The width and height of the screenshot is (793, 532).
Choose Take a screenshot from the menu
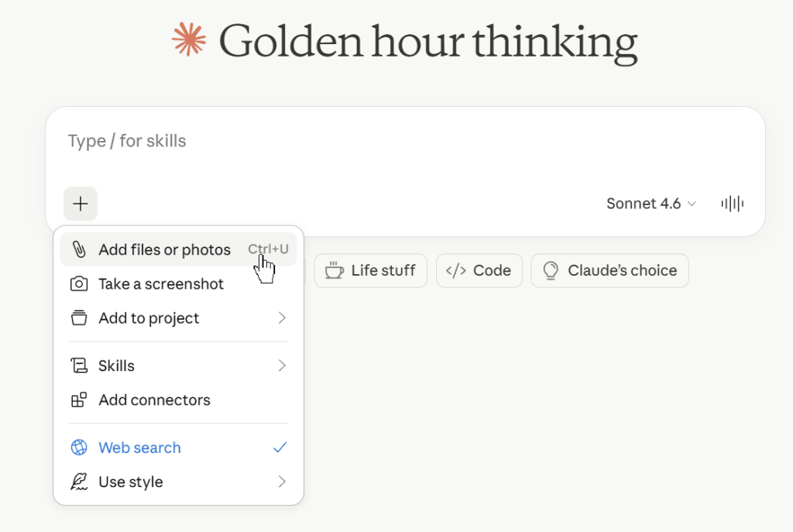click(161, 283)
